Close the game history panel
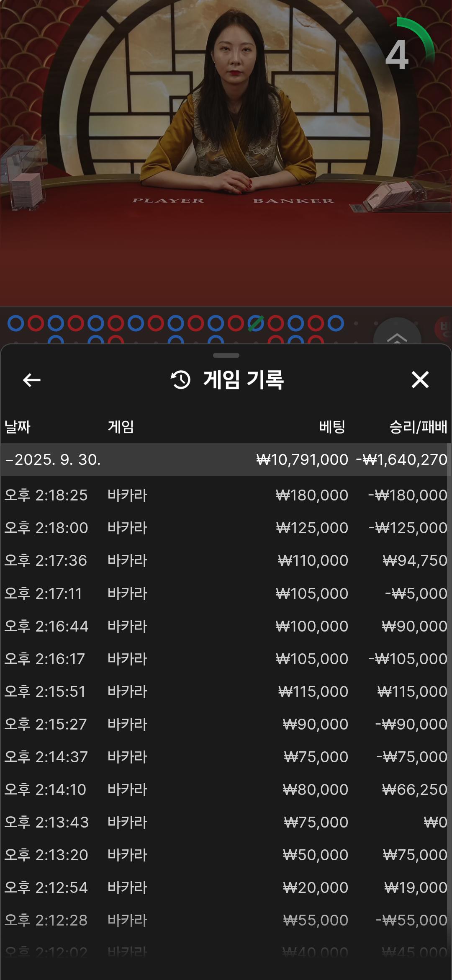The height and width of the screenshot is (980, 452). point(420,380)
